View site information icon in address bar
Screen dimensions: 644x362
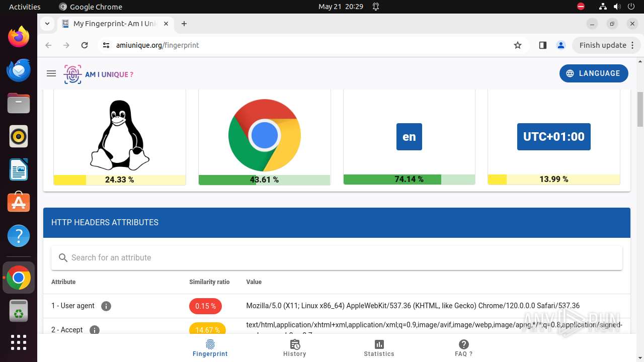(x=106, y=45)
